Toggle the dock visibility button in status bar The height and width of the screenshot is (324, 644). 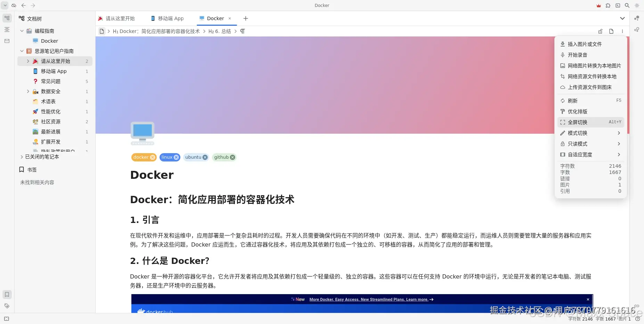pos(7,319)
